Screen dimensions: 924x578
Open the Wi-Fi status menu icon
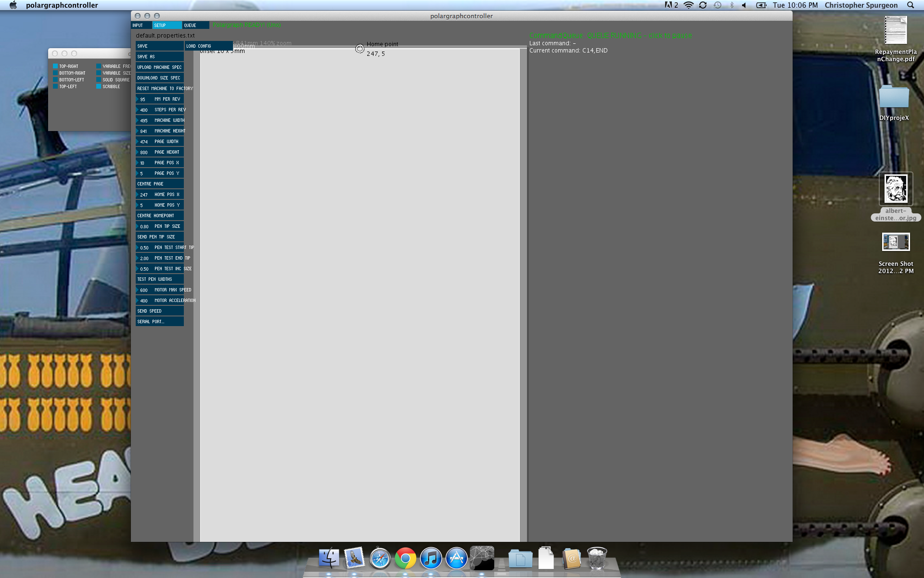pos(689,5)
